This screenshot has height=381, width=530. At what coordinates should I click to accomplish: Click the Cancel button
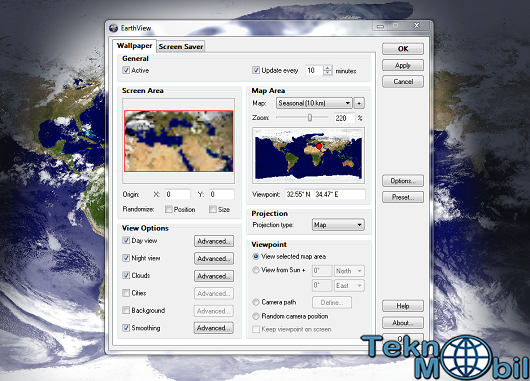pos(403,81)
